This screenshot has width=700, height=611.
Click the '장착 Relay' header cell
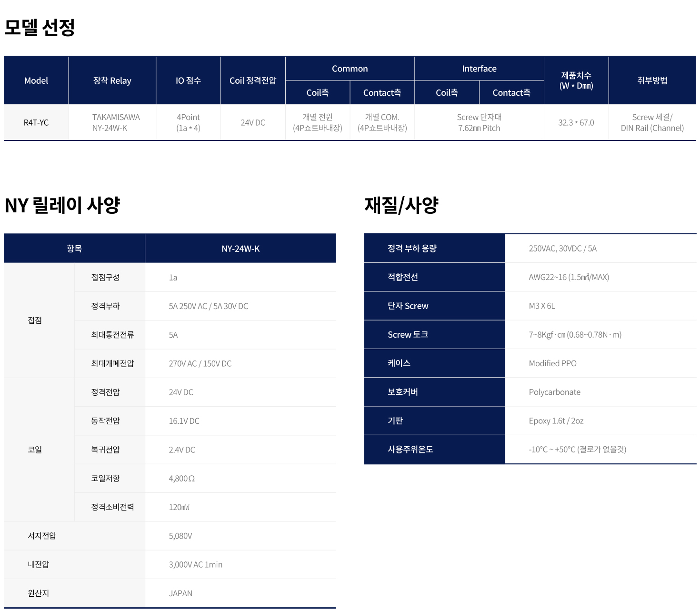tap(112, 80)
